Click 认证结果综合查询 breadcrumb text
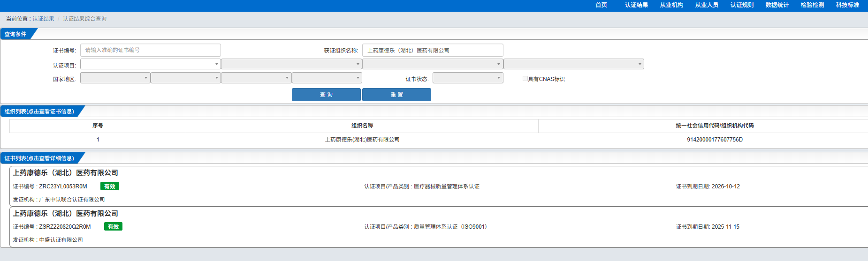The width and height of the screenshot is (868, 261). (x=84, y=19)
